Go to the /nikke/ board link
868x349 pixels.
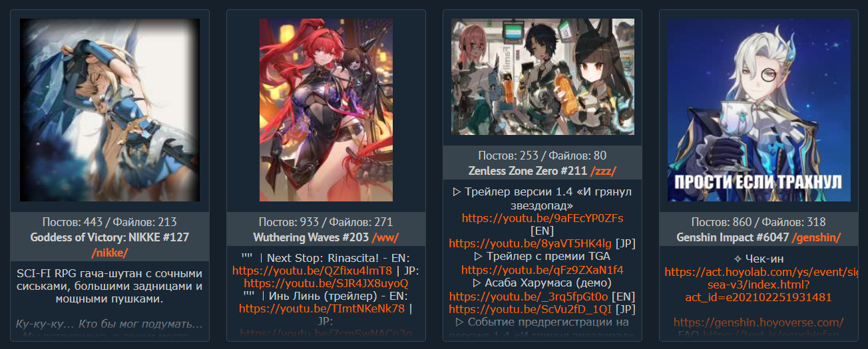click(x=110, y=252)
